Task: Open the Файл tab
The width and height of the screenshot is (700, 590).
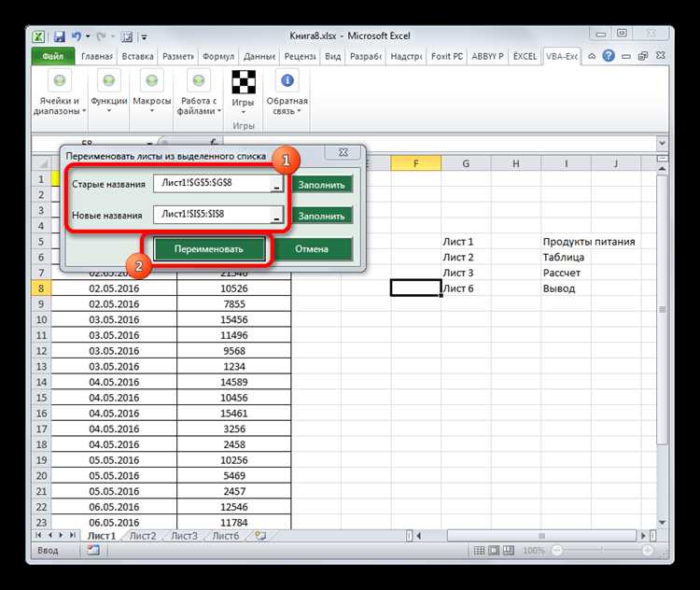Action: click(x=53, y=56)
